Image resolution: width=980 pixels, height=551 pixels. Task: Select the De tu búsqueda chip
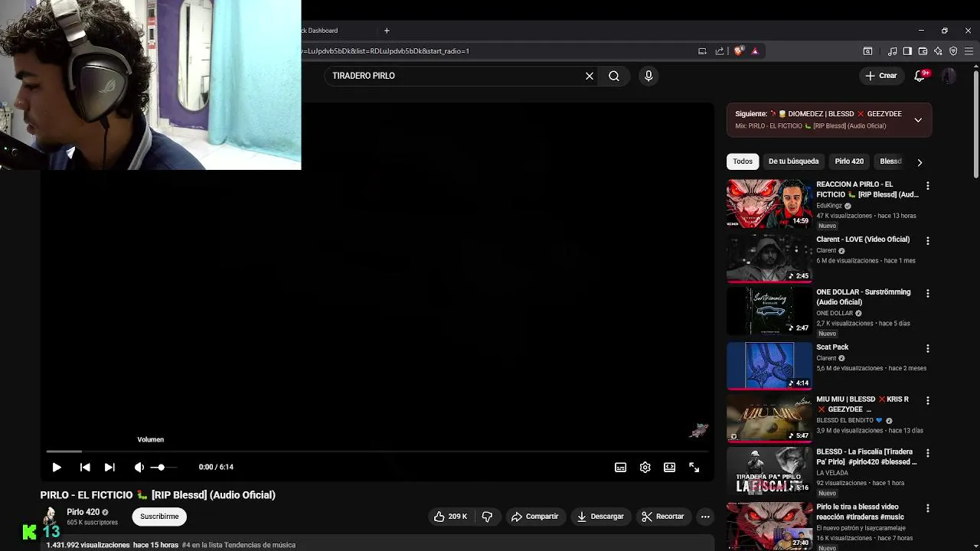[x=793, y=161]
